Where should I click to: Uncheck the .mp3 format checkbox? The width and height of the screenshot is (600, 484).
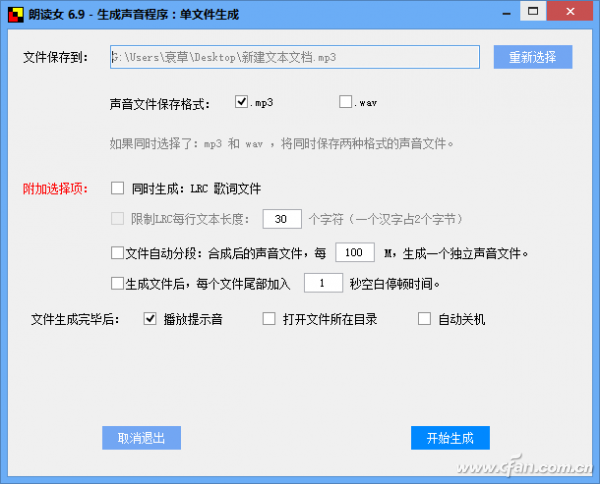pos(241,102)
